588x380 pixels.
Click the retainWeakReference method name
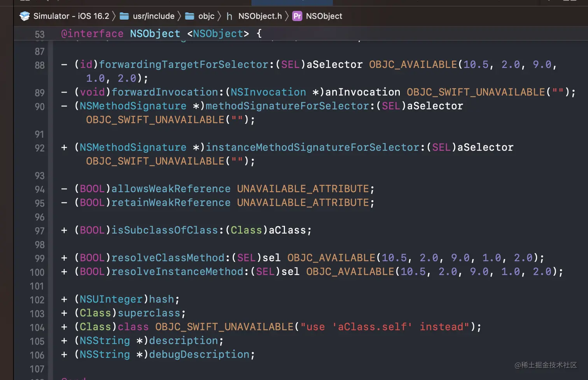[x=171, y=202]
